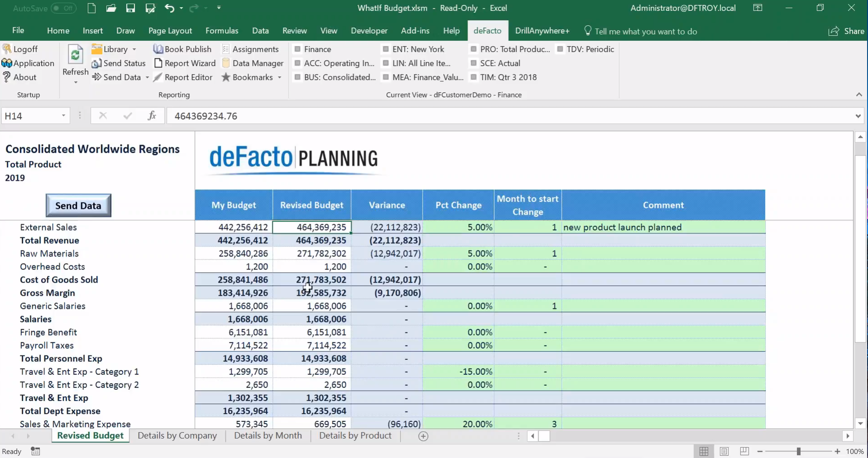The image size is (868, 458).
Task: Click the Send Status icon
Action: (96, 63)
